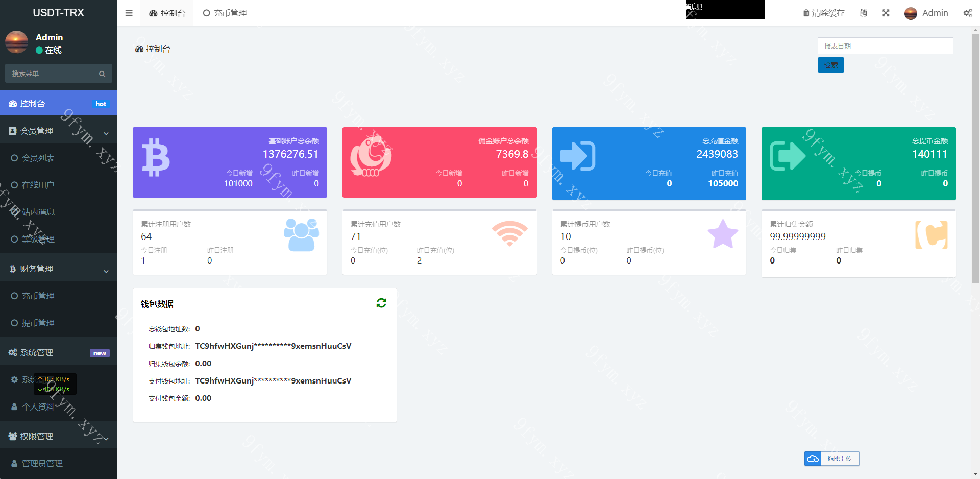Viewport: 980px width, 479px height.
Task: Click the new badge on 系统管理
Action: click(x=100, y=353)
